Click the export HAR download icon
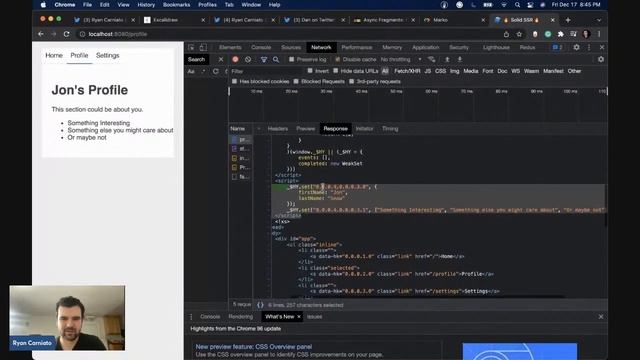This screenshot has height=360, width=640. [460, 60]
